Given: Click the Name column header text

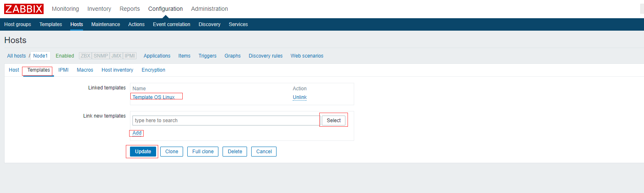Looking at the screenshot, I should click(139, 89).
